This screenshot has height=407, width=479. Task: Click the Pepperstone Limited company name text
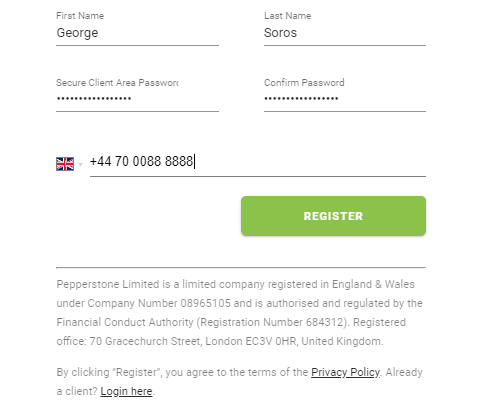108,284
